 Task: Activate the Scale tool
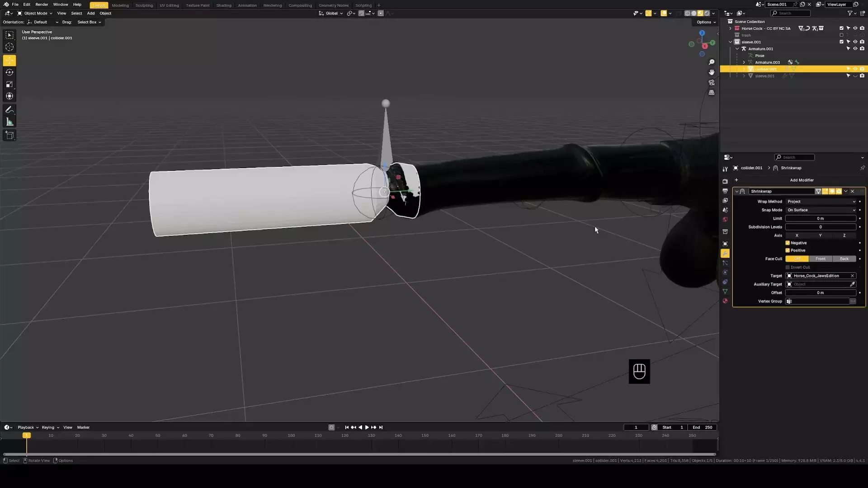pyautogui.click(x=9, y=84)
